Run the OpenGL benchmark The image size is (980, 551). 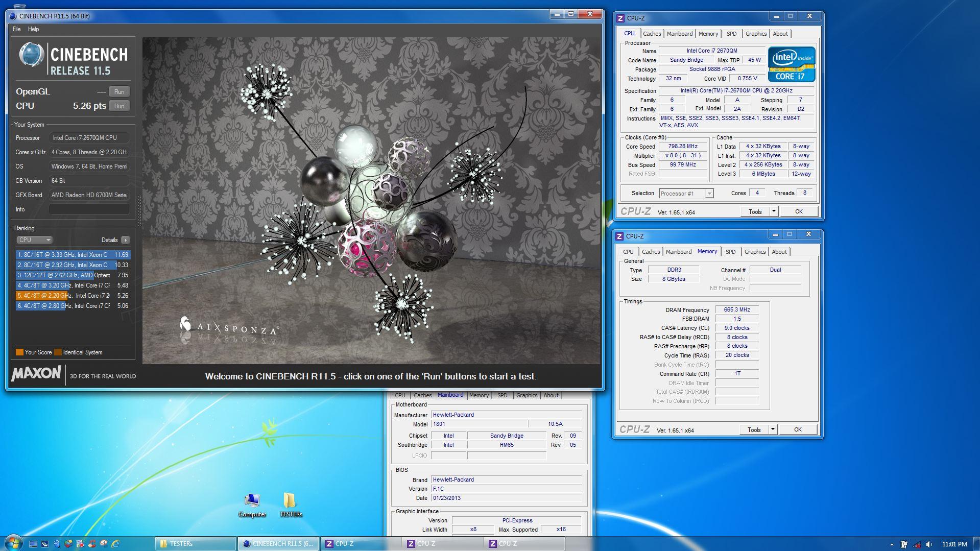click(x=119, y=92)
